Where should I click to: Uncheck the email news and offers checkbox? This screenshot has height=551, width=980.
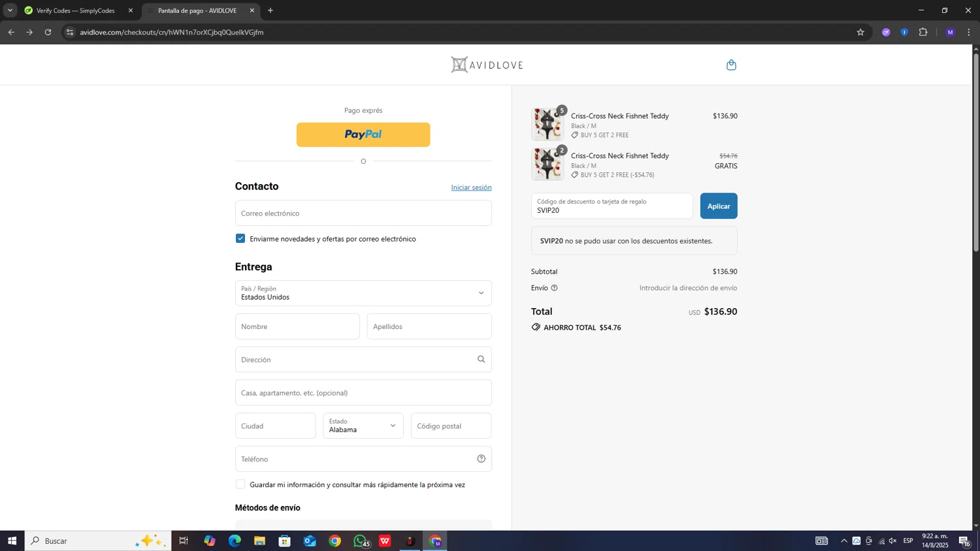[x=240, y=238]
